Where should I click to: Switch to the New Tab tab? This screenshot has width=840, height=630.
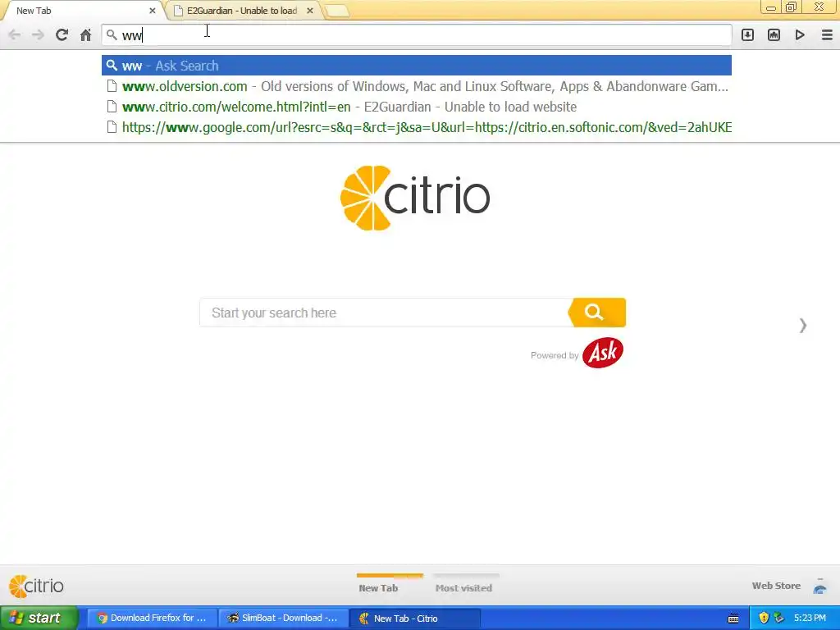pos(81,11)
